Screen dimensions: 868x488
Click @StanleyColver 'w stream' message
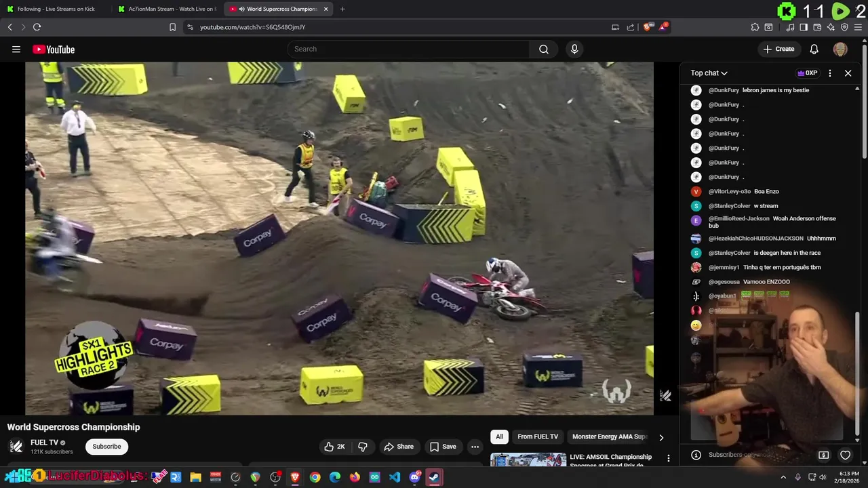click(x=766, y=206)
